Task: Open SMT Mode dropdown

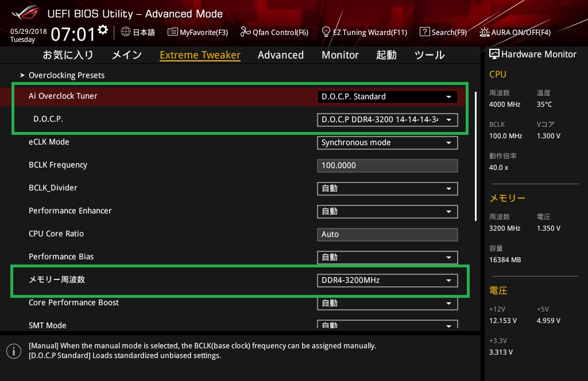Action: 388,324
